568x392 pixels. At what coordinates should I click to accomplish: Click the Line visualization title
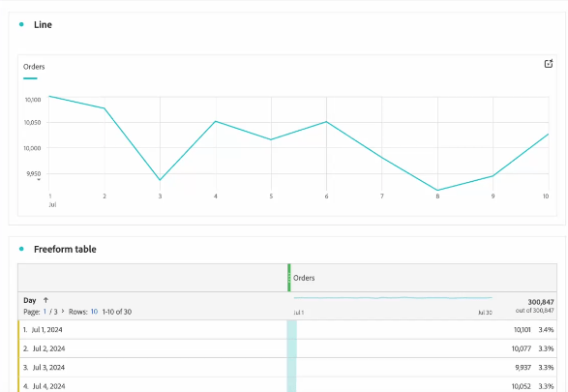pos(43,24)
